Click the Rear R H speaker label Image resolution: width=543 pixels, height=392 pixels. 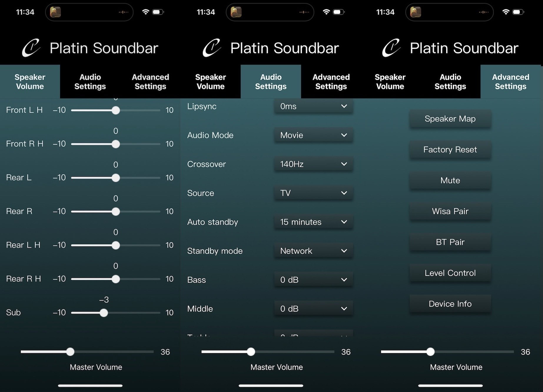pyautogui.click(x=24, y=279)
